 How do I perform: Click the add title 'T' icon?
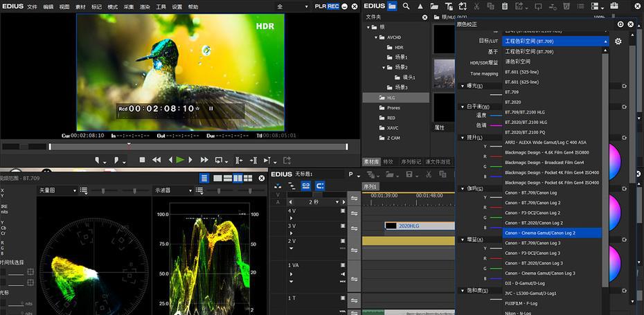(x=449, y=6)
